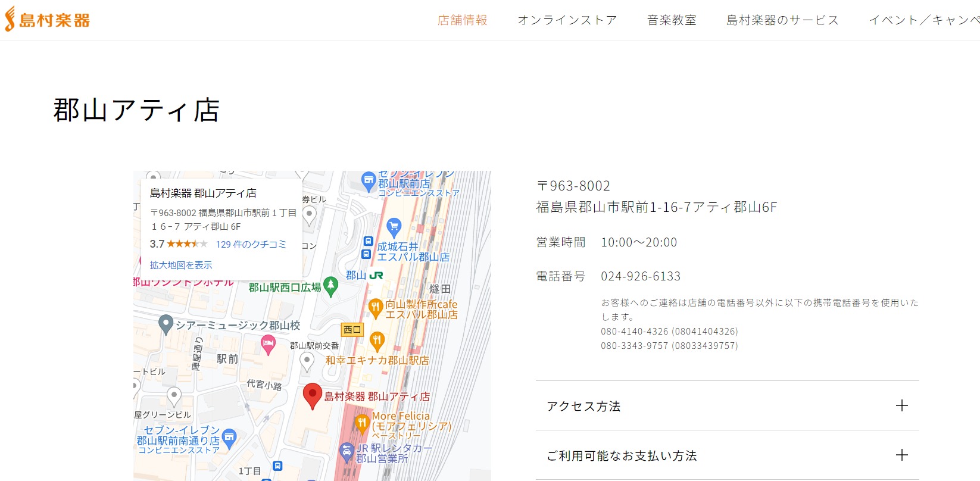Open 拡大地図を表示 link in map card
The height and width of the screenshot is (481, 980).
(x=181, y=265)
